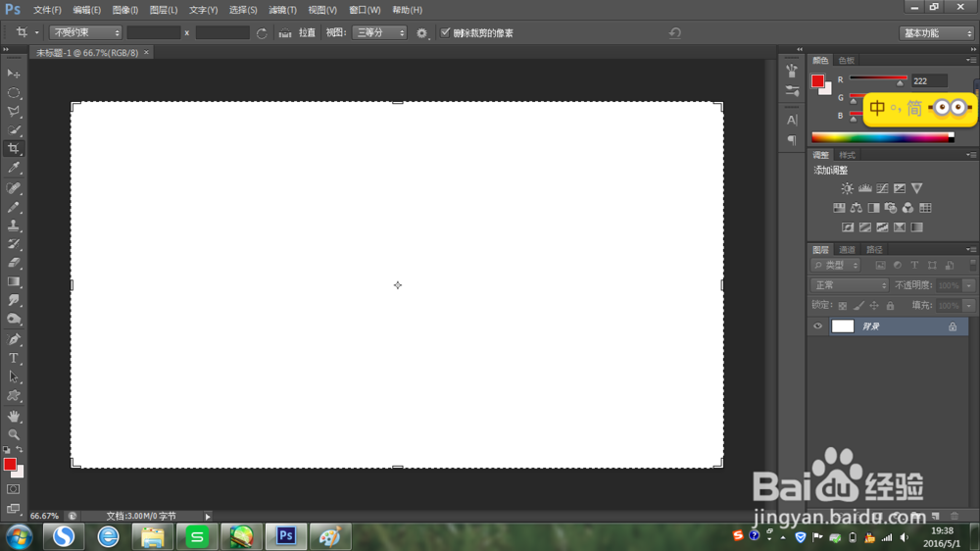Reset crop with the undo arrow

click(675, 32)
